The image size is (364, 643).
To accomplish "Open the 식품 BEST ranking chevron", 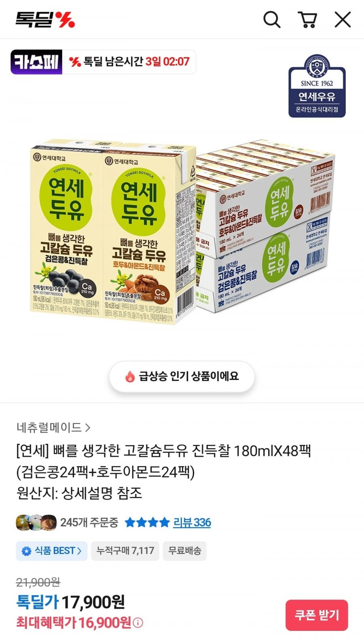I will (x=79, y=551).
